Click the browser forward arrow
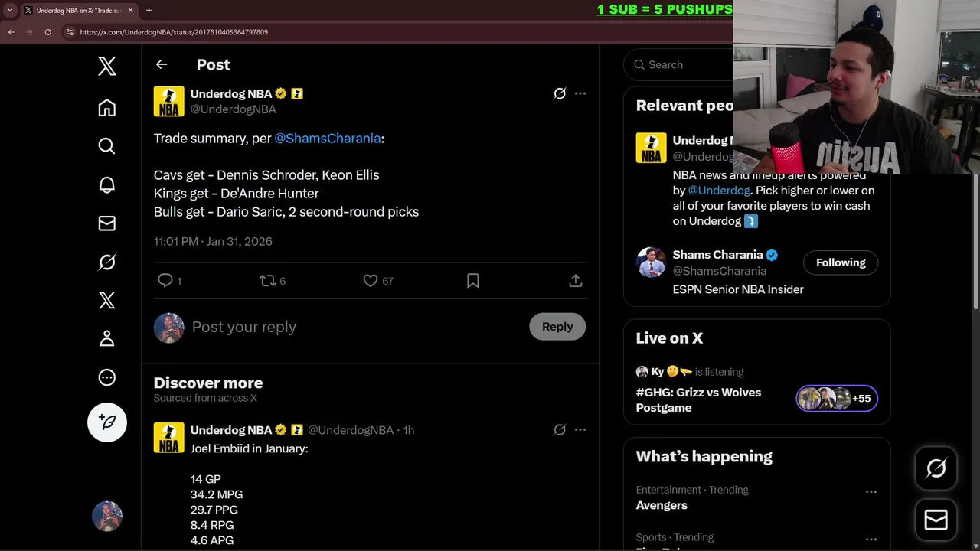The width and height of the screenshot is (980, 551). pyautogui.click(x=29, y=32)
